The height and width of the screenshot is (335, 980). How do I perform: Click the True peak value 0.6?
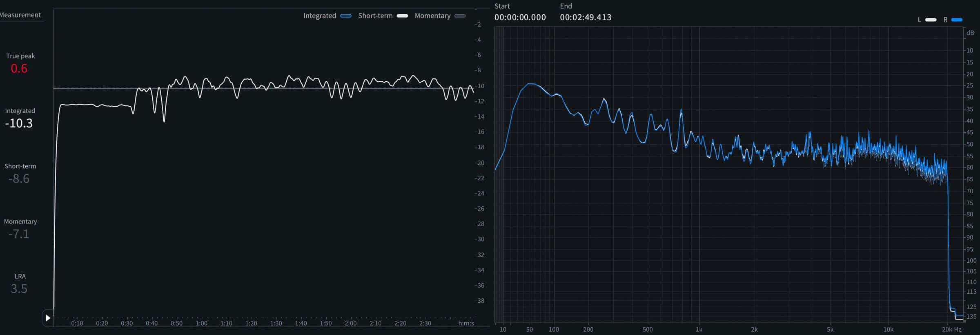(x=19, y=68)
